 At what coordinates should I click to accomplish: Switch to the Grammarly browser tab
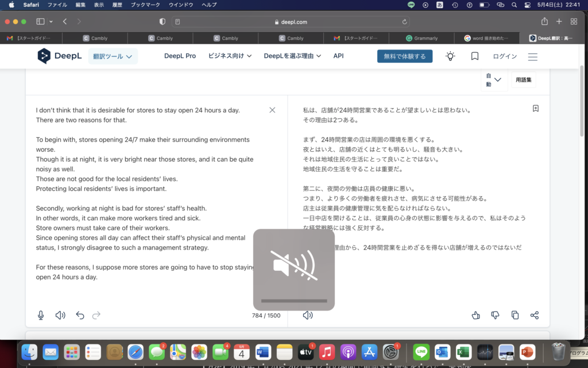(x=425, y=39)
